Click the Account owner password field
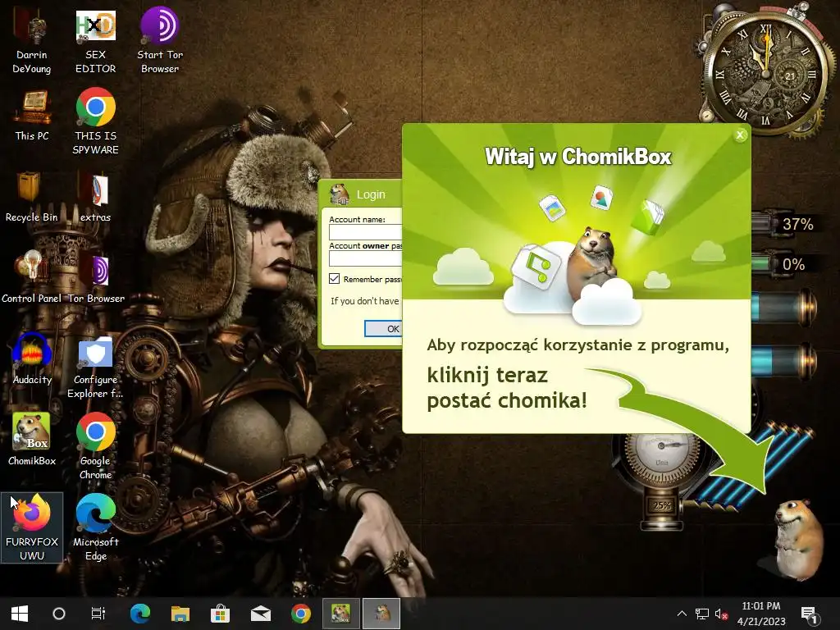 coord(365,258)
